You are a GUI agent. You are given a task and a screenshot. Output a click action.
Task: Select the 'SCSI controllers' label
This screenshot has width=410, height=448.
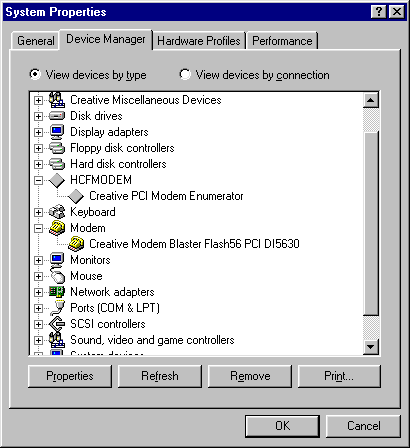(x=108, y=324)
